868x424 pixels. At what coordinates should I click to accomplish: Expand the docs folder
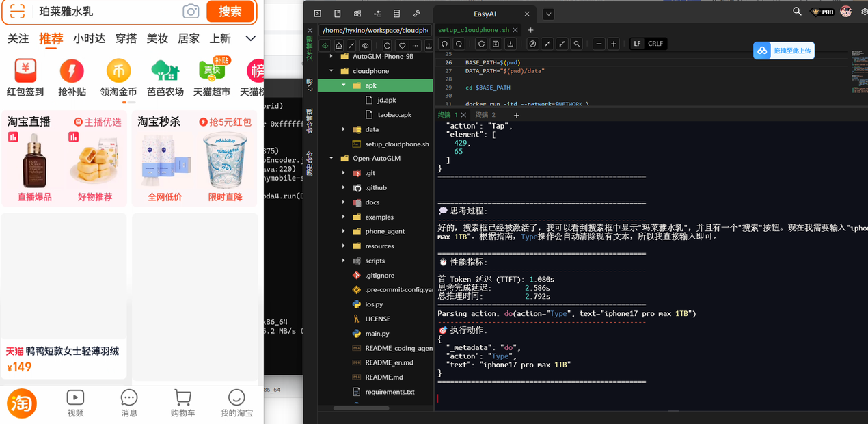pos(343,202)
